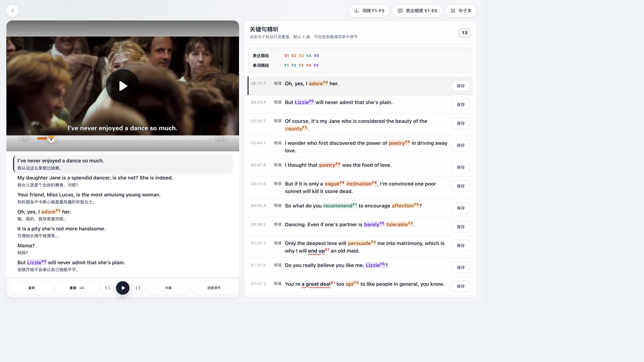The width and height of the screenshot is (644, 362).
Task: Save the sentence "Oh, yes, I adore her."
Action: (461, 86)
